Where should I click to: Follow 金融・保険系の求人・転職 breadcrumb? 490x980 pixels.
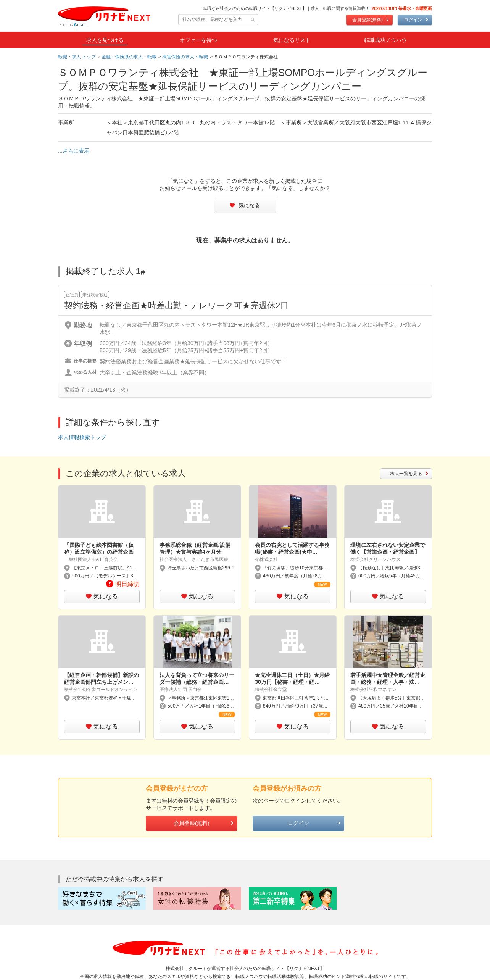129,57
